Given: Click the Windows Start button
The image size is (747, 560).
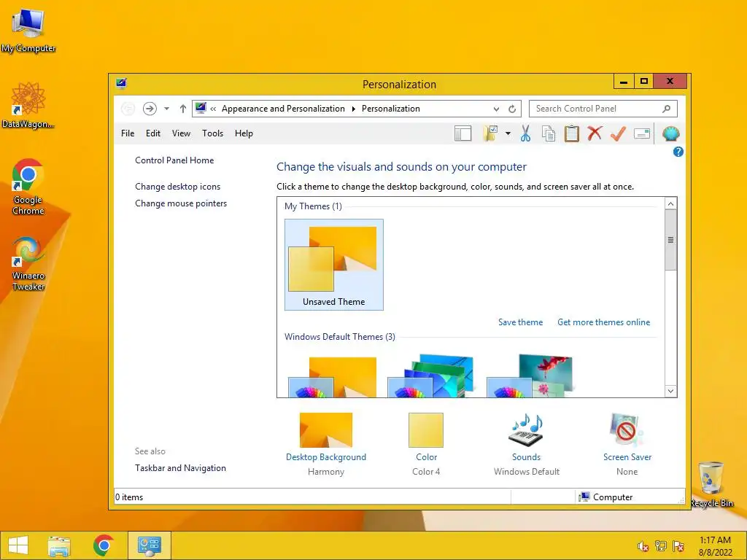Looking at the screenshot, I should coord(18,545).
